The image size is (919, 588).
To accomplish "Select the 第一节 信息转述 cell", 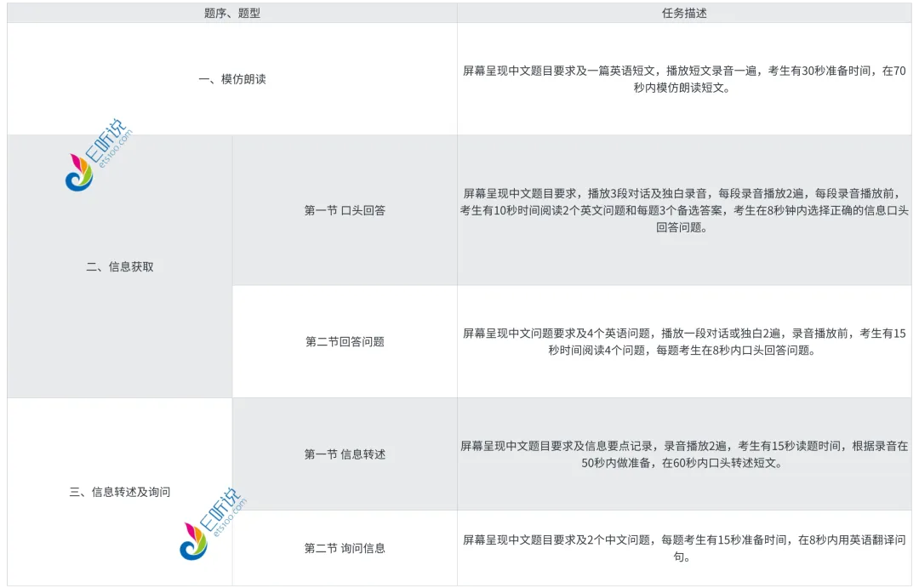I will click(x=344, y=454).
